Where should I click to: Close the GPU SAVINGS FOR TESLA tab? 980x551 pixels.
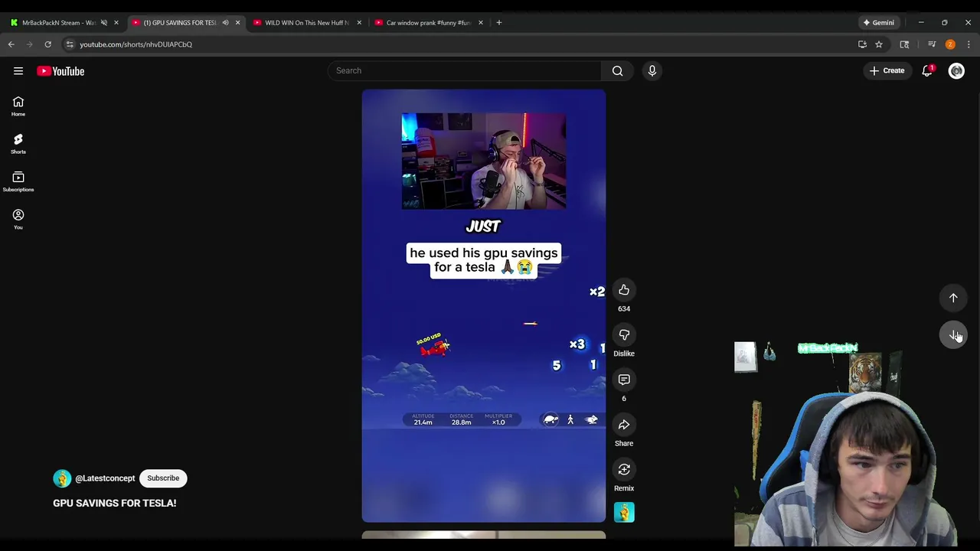click(237, 23)
